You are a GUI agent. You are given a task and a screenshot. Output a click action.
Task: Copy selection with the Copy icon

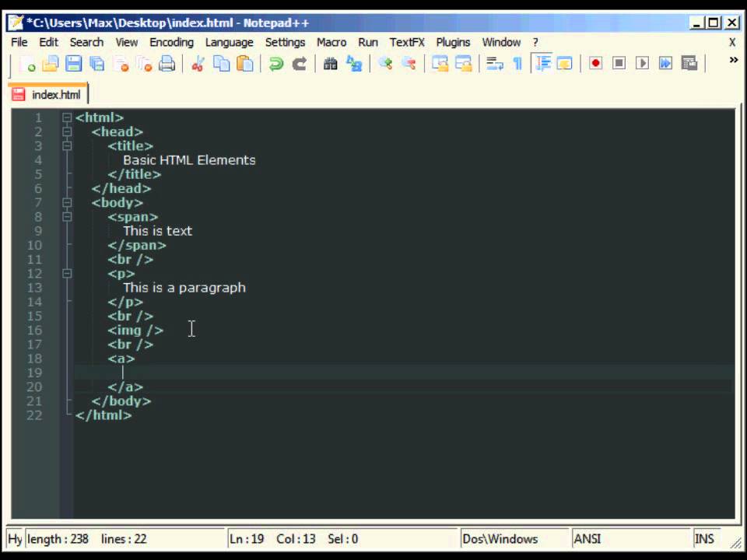[222, 64]
